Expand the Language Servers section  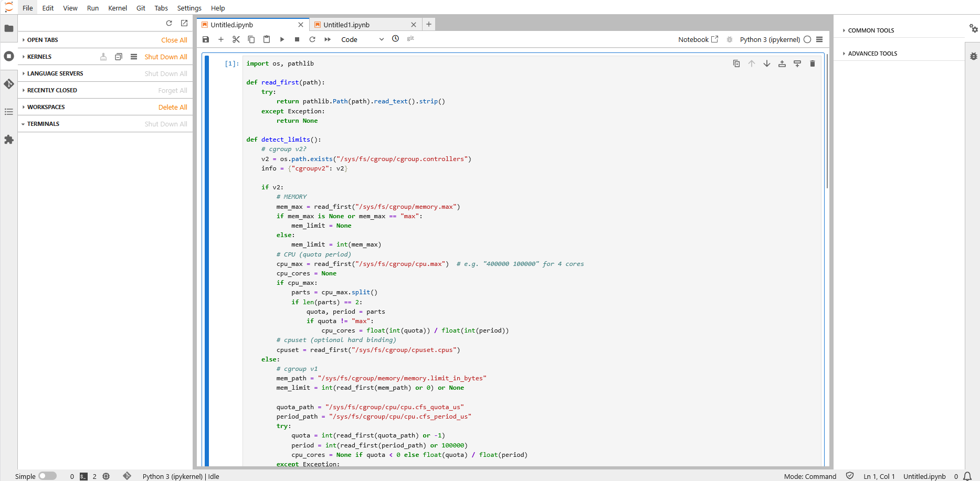pyautogui.click(x=52, y=73)
